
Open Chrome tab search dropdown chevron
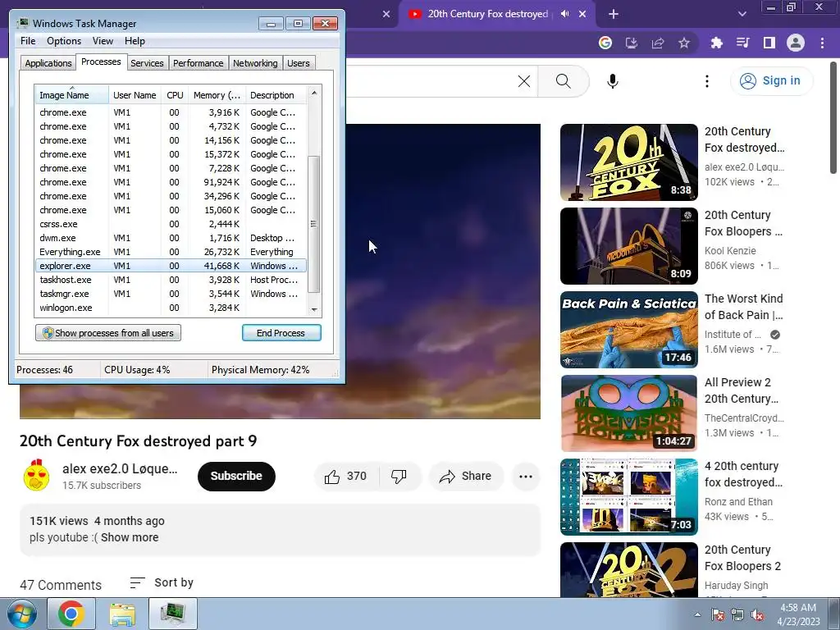coord(742,14)
